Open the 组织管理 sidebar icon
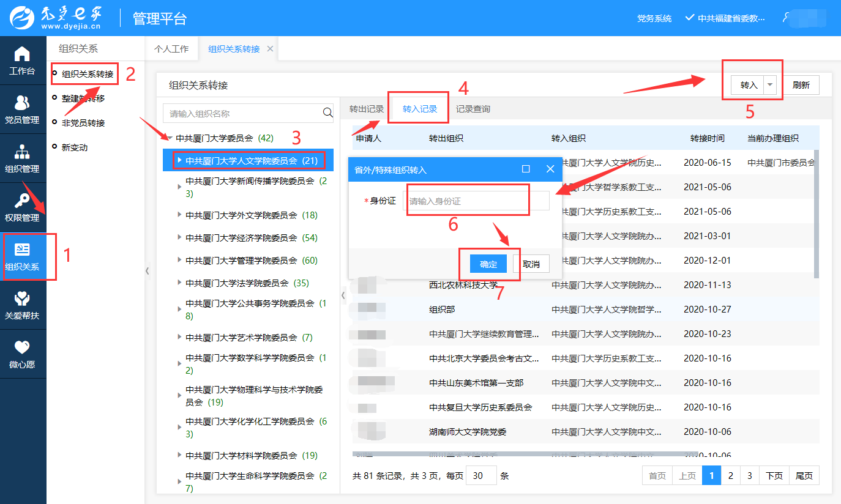Image resolution: width=841 pixels, height=504 pixels. click(22, 152)
